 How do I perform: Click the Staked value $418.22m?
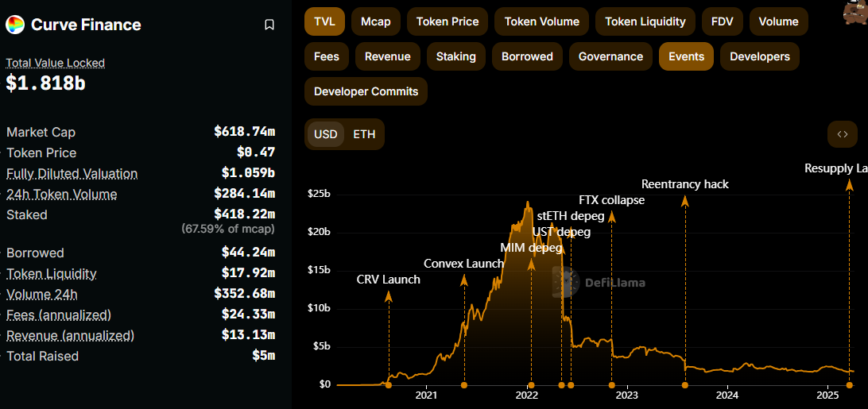pyautogui.click(x=245, y=214)
